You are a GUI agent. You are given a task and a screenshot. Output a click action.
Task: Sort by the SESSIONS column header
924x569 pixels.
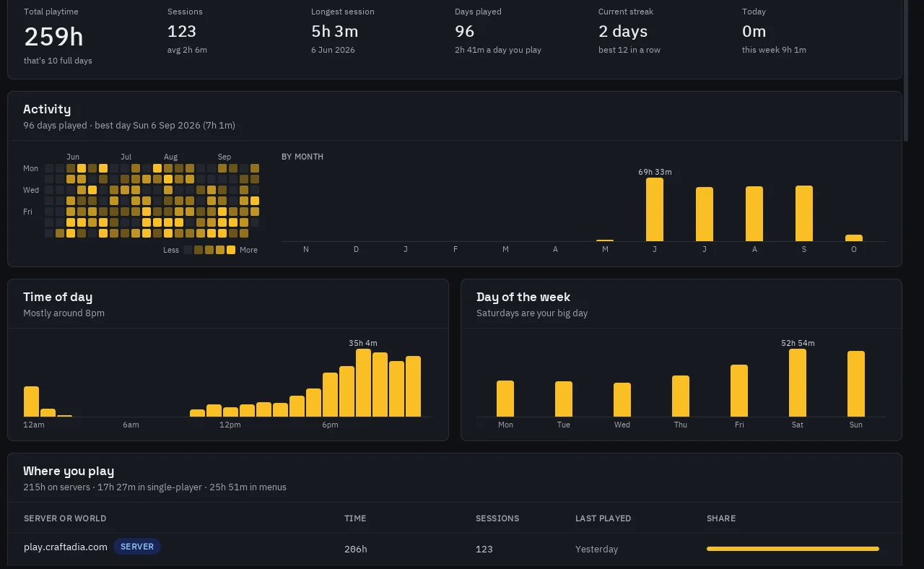click(497, 518)
